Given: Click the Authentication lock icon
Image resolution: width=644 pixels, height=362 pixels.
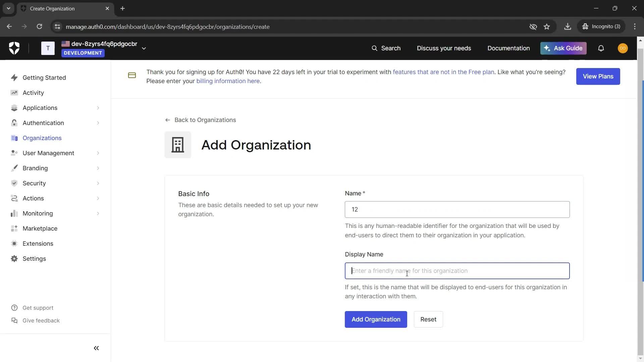Looking at the screenshot, I should (14, 123).
